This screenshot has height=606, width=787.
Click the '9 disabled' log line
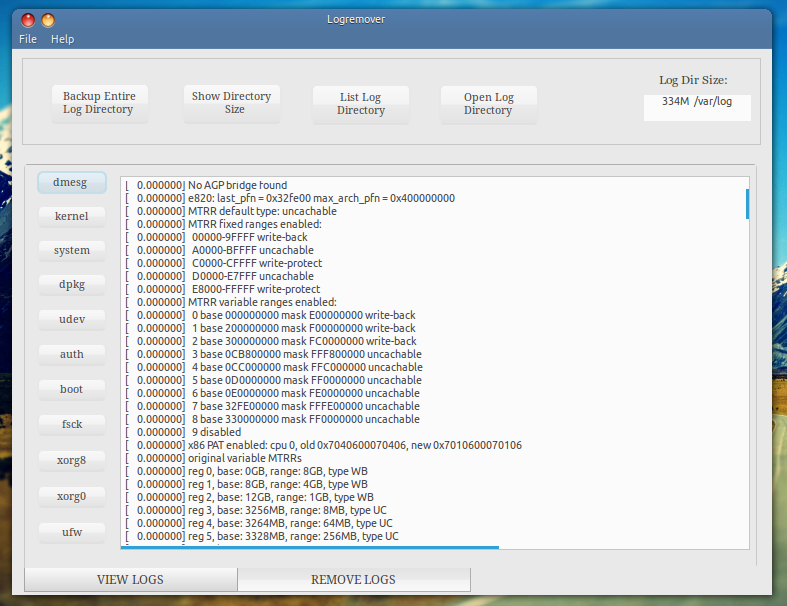pos(183,433)
